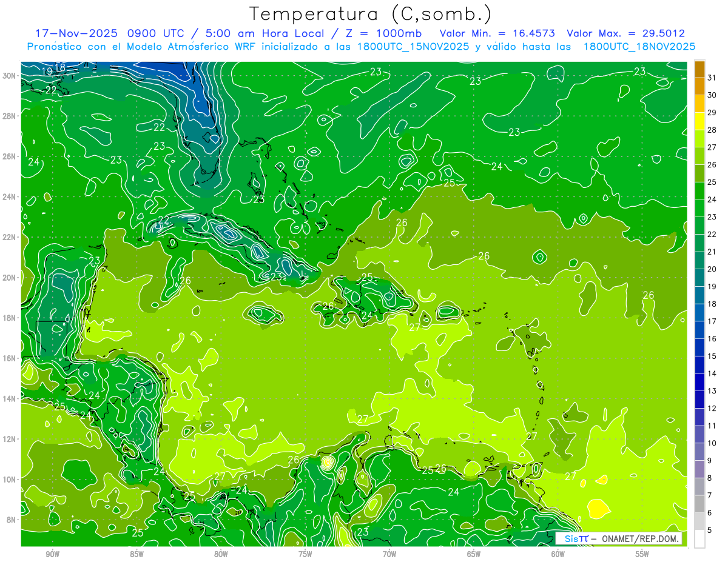Click the color scale label 29
Image resolution: width=728 pixels, height=562 pixels.
point(712,112)
